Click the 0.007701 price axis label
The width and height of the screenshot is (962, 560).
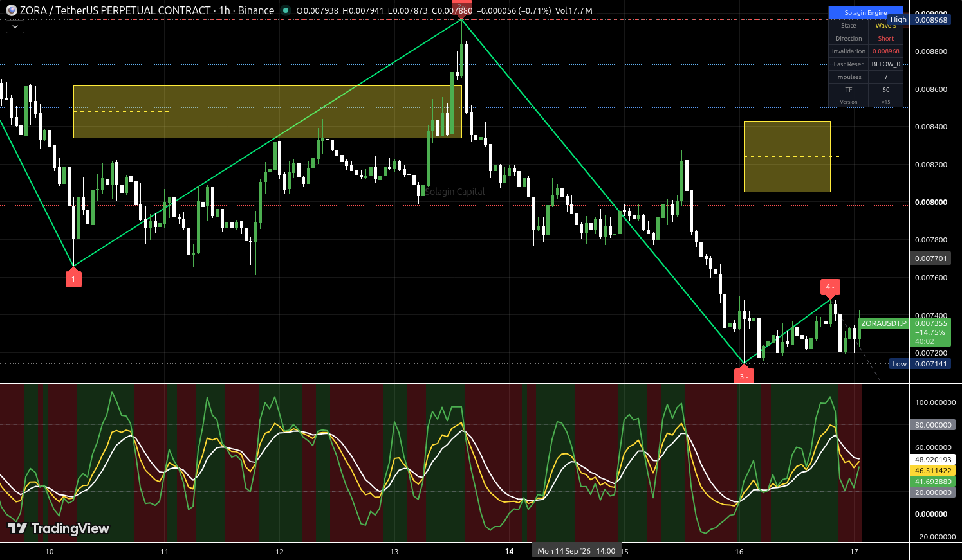(x=930, y=258)
